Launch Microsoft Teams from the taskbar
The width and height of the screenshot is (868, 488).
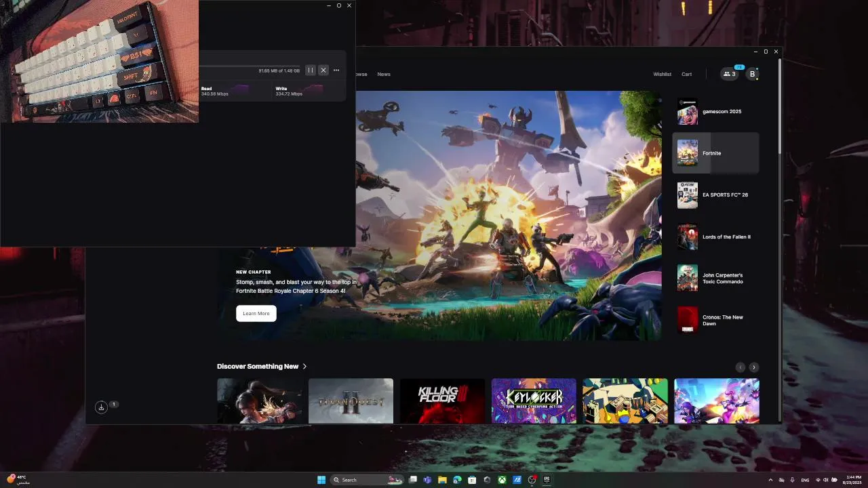(x=427, y=480)
